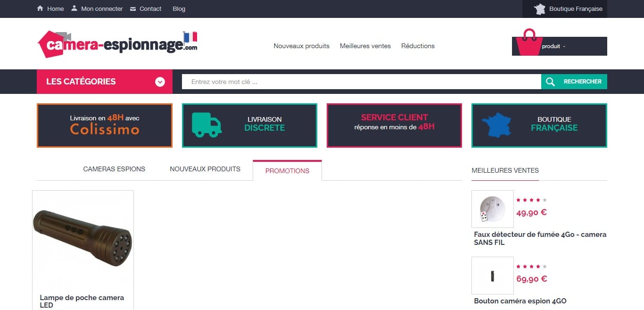
Task: Open the Boutique Française store selector
Action: (565, 9)
